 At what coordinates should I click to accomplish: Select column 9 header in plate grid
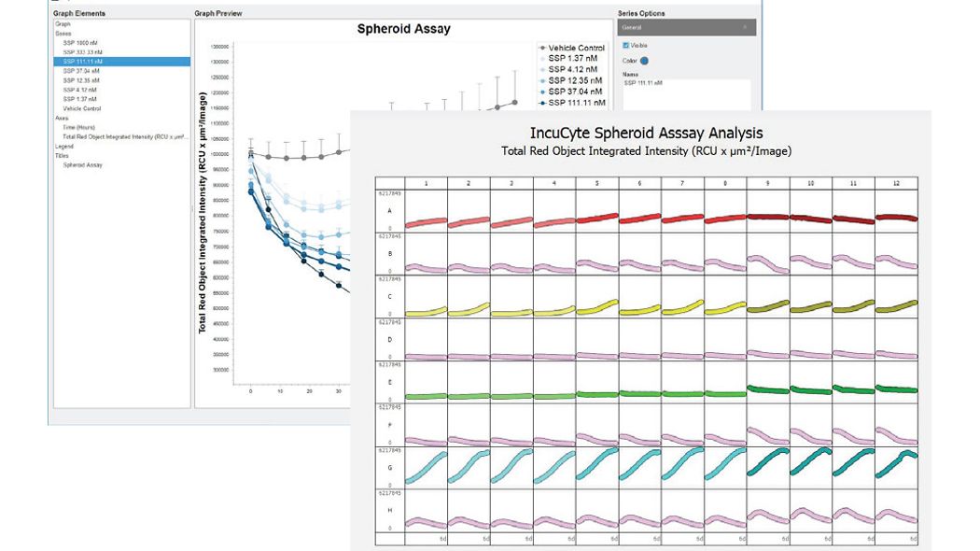coord(768,182)
